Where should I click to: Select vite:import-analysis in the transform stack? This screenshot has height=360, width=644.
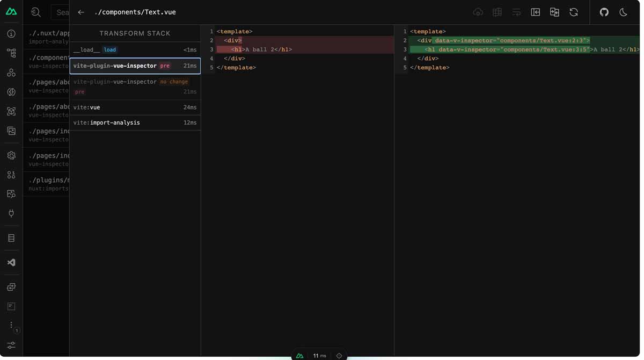pyautogui.click(x=134, y=123)
